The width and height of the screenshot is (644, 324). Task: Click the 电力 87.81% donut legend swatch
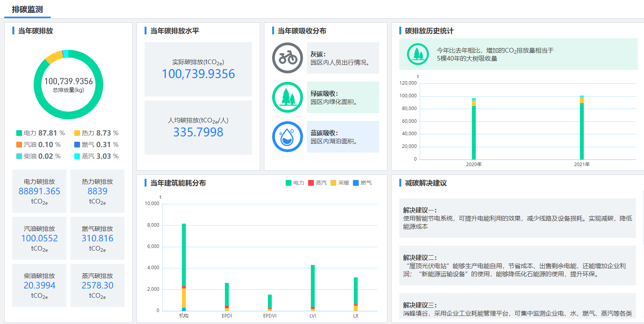[19, 133]
